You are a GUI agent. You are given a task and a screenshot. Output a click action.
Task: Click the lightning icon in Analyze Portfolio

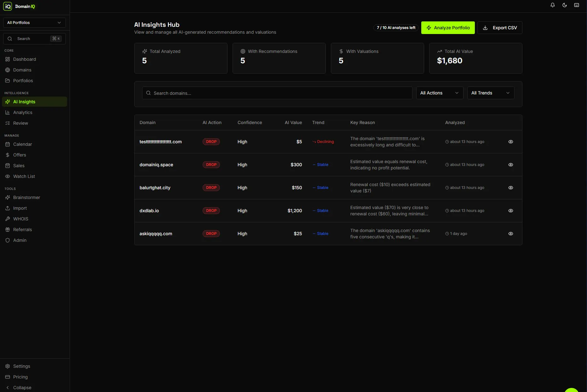429,28
